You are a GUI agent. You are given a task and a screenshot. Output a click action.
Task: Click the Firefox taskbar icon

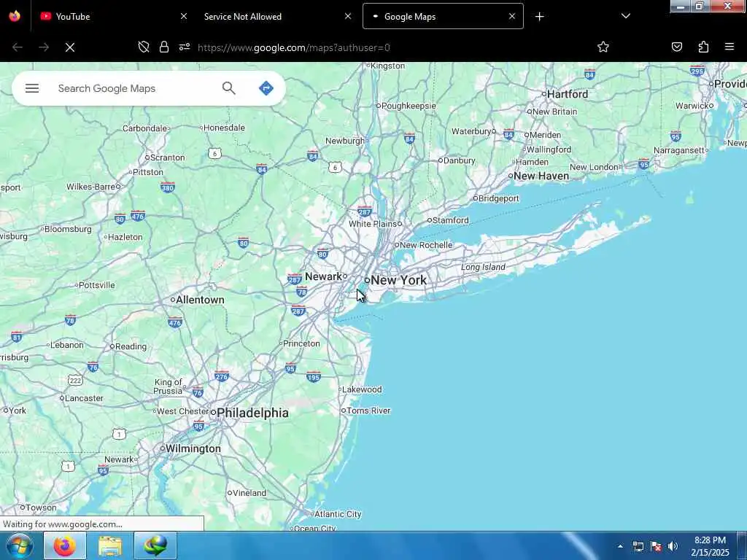(65, 545)
